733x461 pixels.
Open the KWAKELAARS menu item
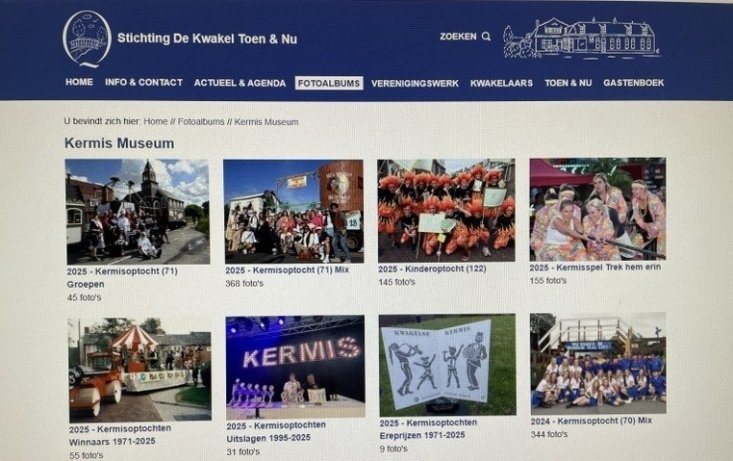click(x=501, y=83)
